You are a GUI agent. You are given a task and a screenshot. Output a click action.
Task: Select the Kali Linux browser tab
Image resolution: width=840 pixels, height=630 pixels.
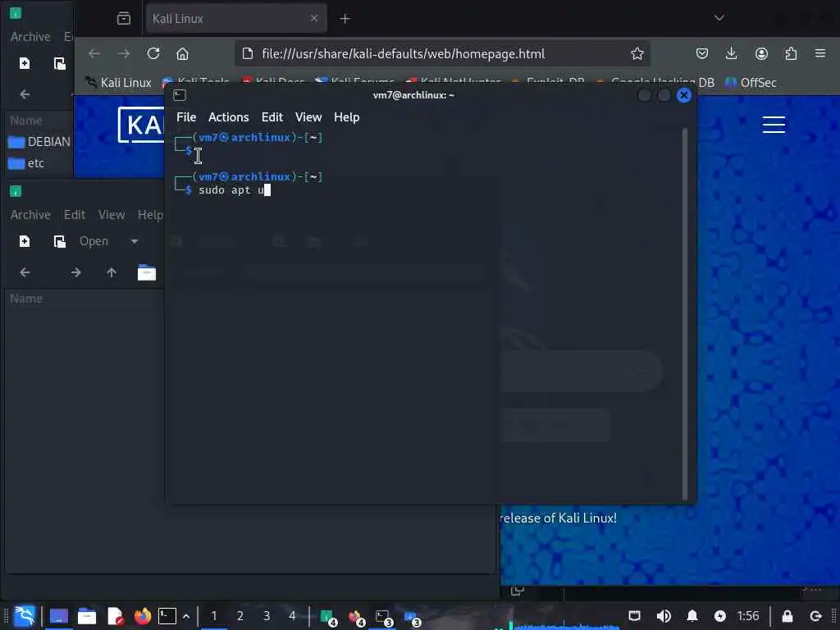[235, 19]
